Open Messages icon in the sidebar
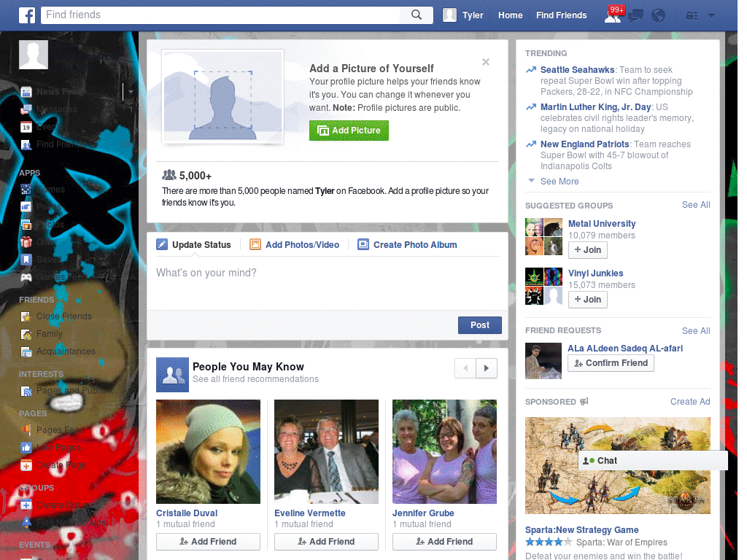The image size is (747, 560). [x=26, y=109]
